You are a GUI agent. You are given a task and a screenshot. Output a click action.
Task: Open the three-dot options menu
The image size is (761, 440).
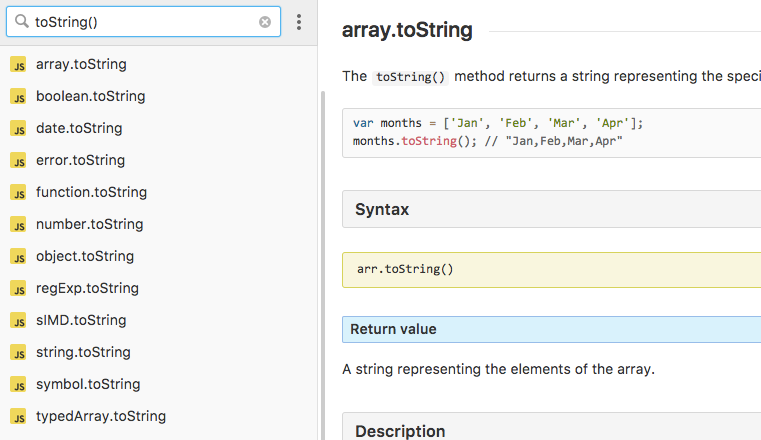(299, 22)
